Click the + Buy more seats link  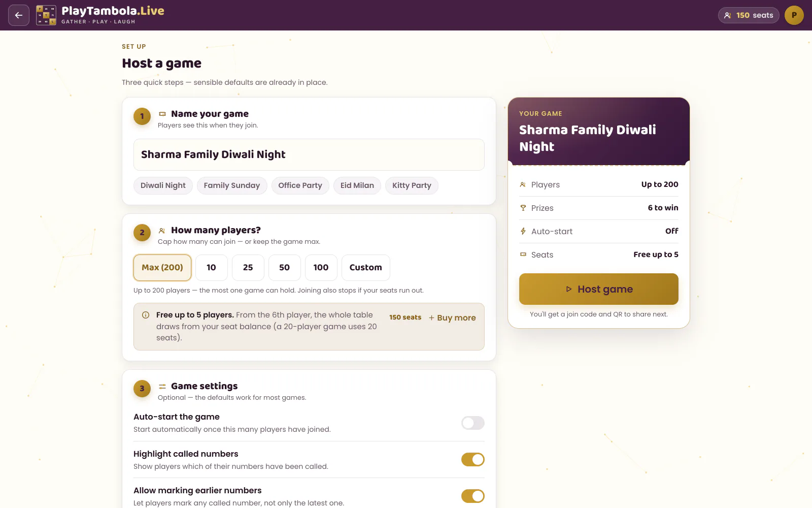452,317
